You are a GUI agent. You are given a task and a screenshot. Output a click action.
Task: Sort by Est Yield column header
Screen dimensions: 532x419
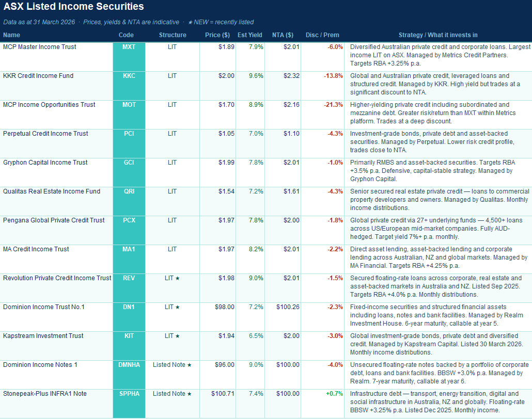249,35
